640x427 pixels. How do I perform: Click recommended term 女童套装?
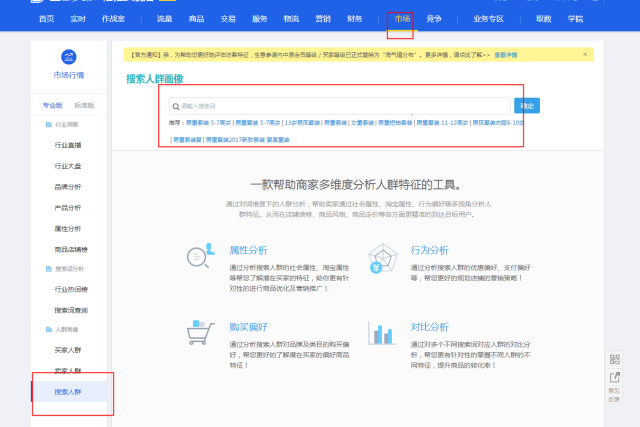(x=362, y=123)
